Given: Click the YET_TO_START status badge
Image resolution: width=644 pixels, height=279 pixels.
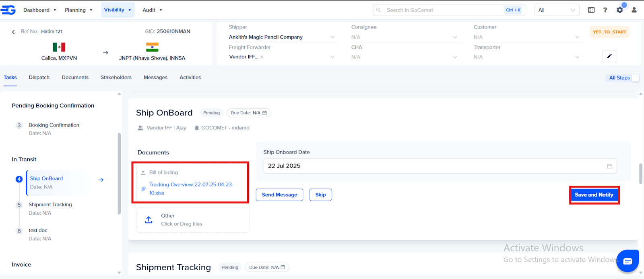Looking at the screenshot, I should (x=609, y=32).
